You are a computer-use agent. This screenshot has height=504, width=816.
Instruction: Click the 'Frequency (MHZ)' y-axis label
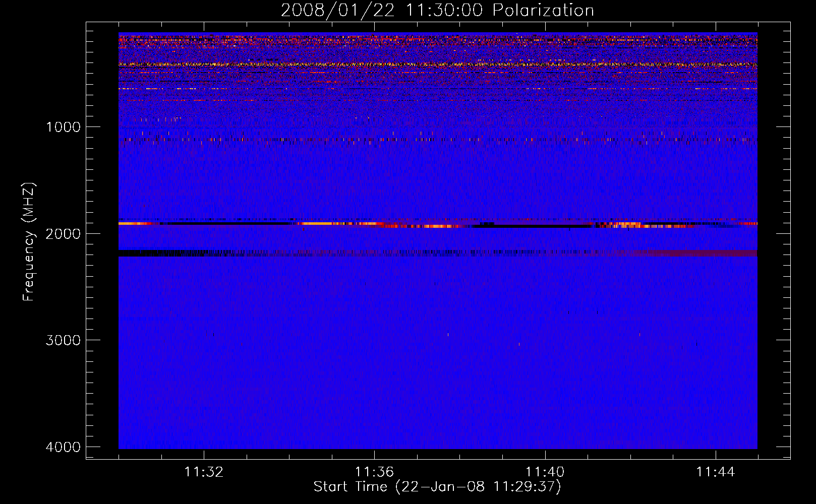pos(29,242)
